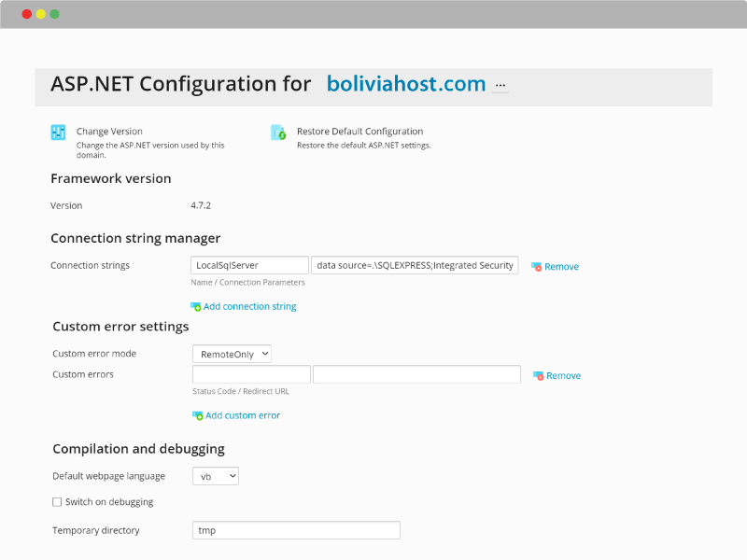The width and height of the screenshot is (747, 560).
Task: Click the green window maximize dot
Action: (x=55, y=14)
